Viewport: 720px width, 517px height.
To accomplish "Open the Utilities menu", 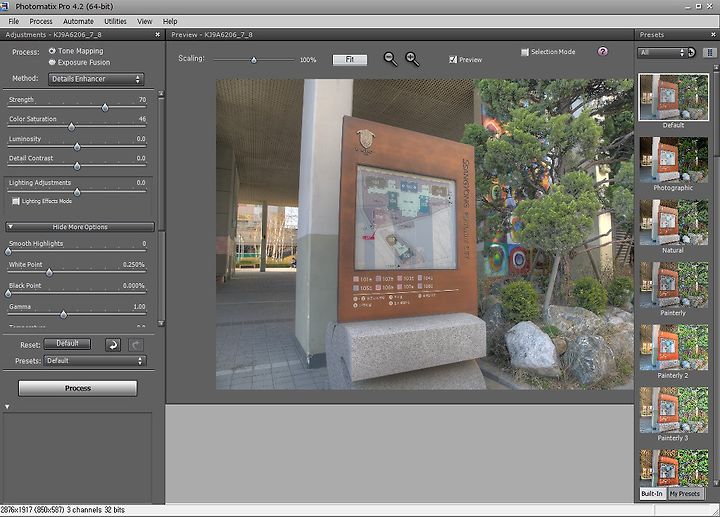I will 115,21.
